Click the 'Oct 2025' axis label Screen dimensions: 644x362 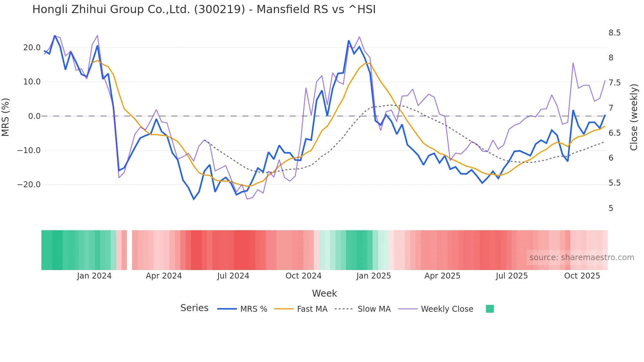582,276
